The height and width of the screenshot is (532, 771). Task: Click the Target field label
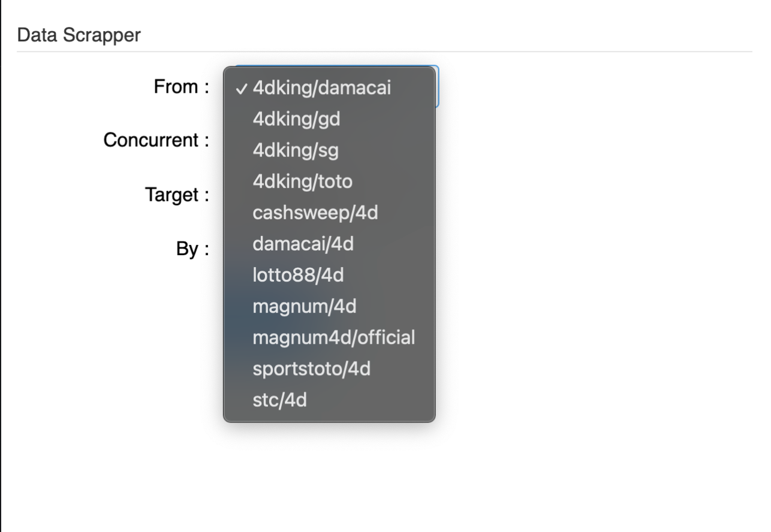177,195
